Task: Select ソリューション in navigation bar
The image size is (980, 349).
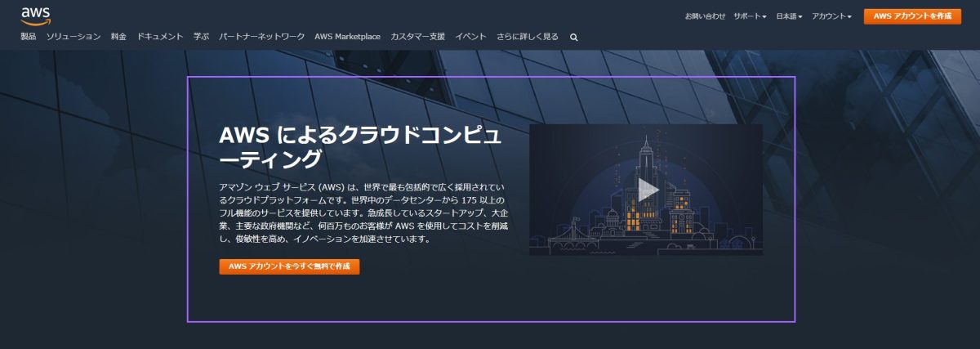Action: pyautogui.click(x=73, y=37)
